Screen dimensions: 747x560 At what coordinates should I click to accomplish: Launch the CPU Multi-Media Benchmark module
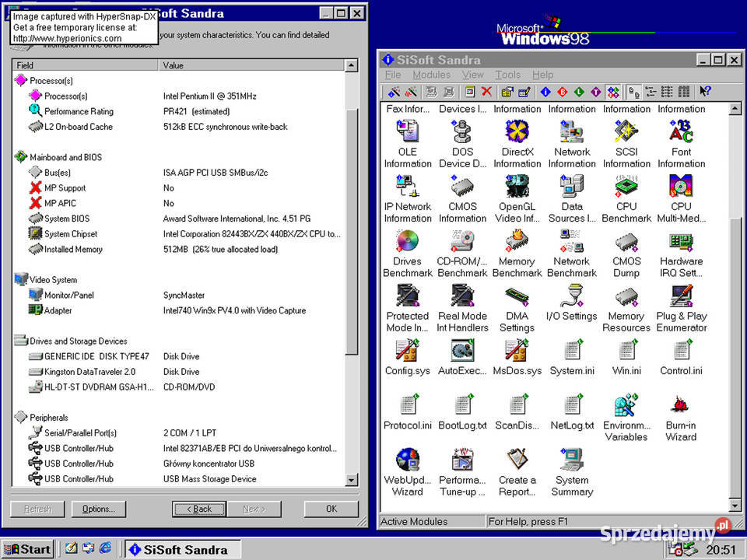[x=682, y=199]
